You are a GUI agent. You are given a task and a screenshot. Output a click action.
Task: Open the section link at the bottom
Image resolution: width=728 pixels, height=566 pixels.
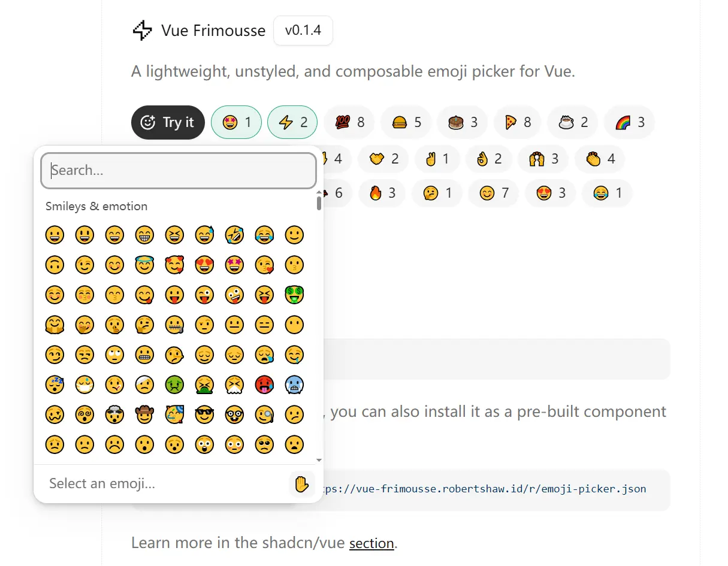click(371, 543)
